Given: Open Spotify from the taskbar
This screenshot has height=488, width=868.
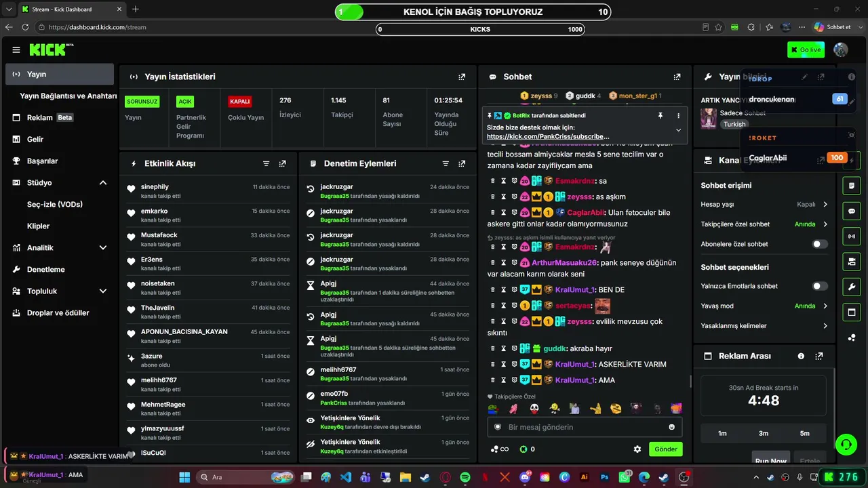Looking at the screenshot, I should pos(465,477).
